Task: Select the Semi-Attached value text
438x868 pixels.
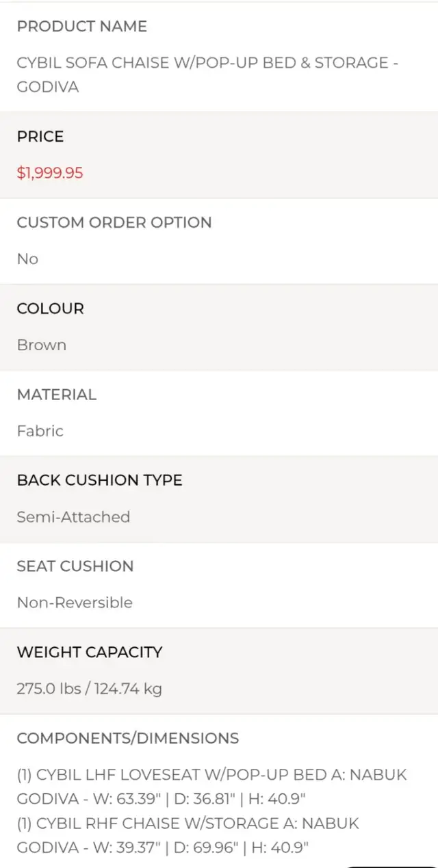Action: [73, 517]
